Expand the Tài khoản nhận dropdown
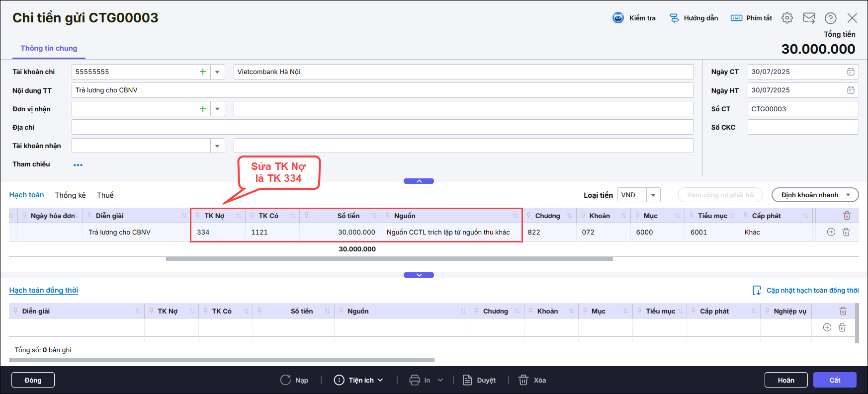Image resolution: width=868 pixels, height=394 pixels. (x=217, y=146)
